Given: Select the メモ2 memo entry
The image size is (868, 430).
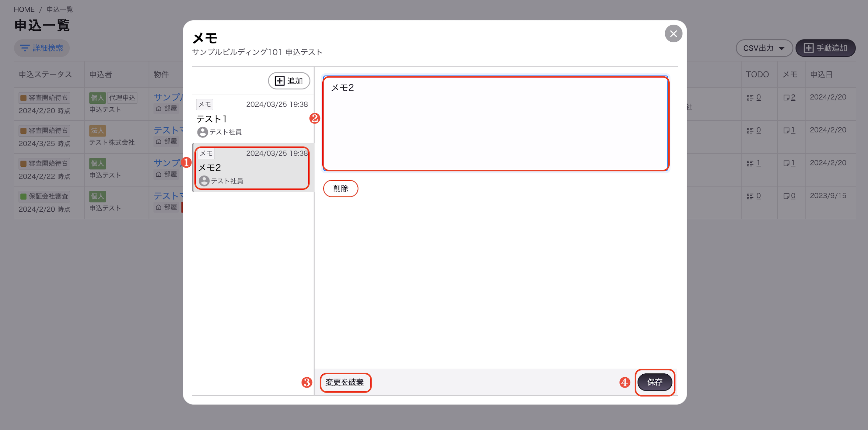Looking at the screenshot, I should pyautogui.click(x=252, y=168).
